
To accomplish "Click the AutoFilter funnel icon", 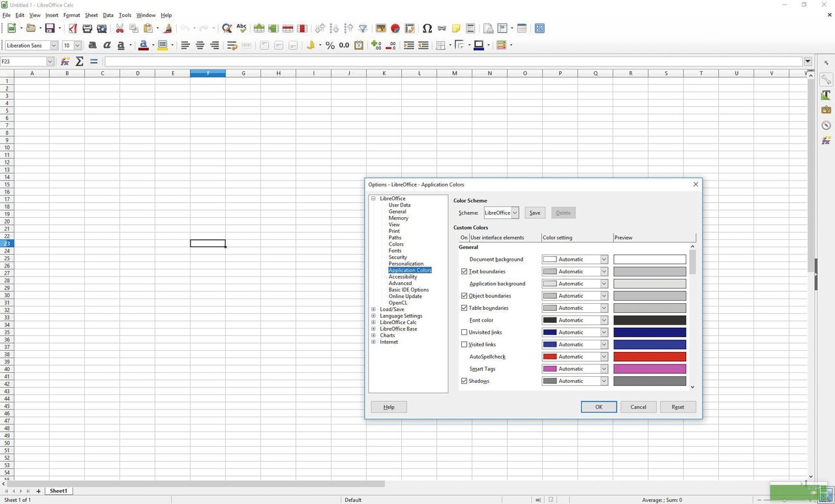I will coord(363,29).
